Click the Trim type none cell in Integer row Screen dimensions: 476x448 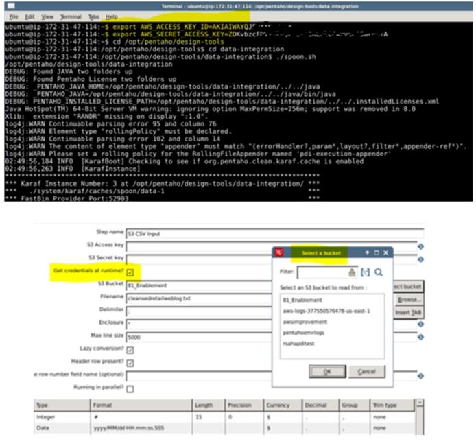point(392,417)
